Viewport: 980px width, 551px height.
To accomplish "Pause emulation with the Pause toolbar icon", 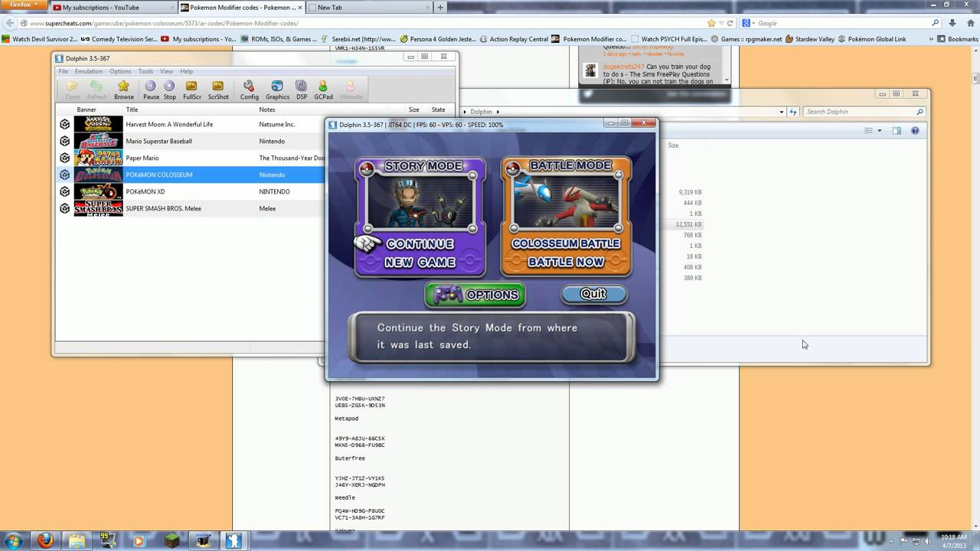I will pyautogui.click(x=151, y=86).
